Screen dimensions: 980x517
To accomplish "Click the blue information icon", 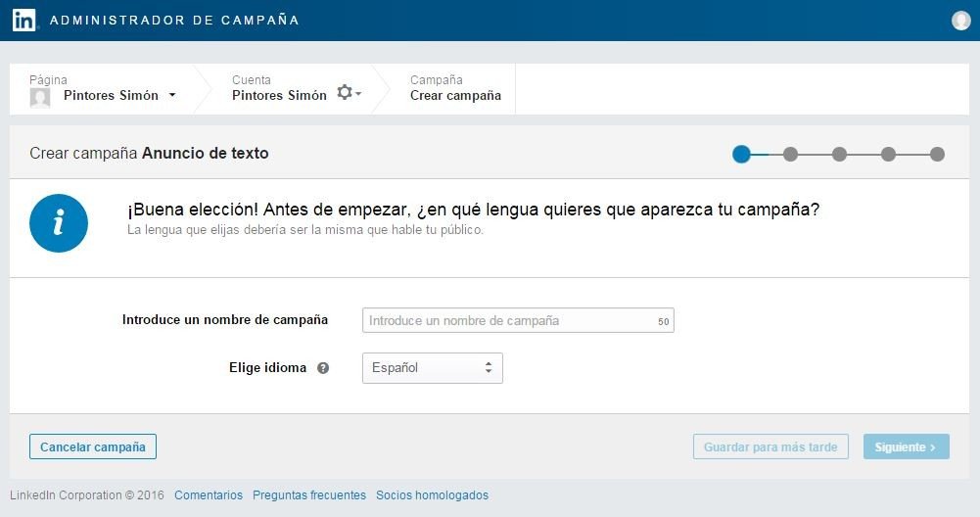I will (59, 222).
